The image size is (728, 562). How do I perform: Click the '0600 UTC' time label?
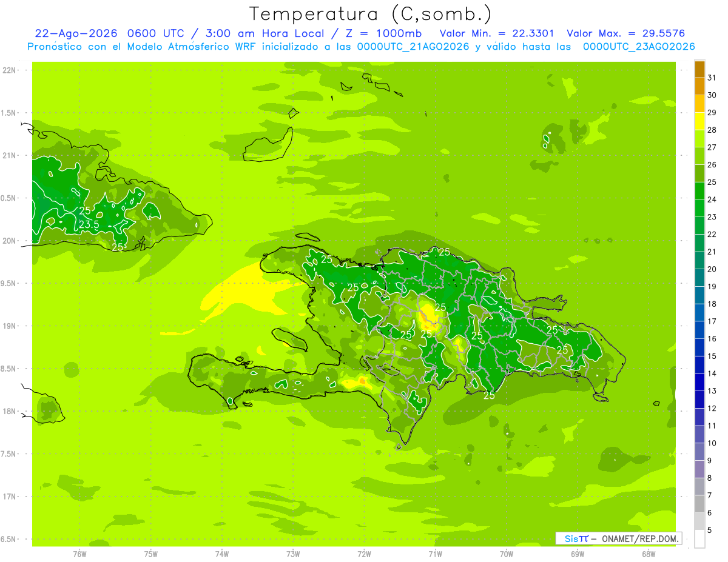[x=158, y=33]
